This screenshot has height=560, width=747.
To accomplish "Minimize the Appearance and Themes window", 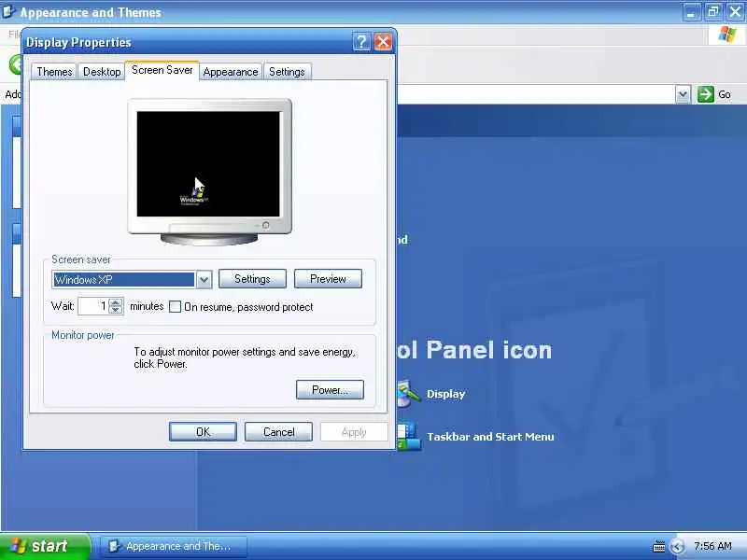I will (x=691, y=11).
